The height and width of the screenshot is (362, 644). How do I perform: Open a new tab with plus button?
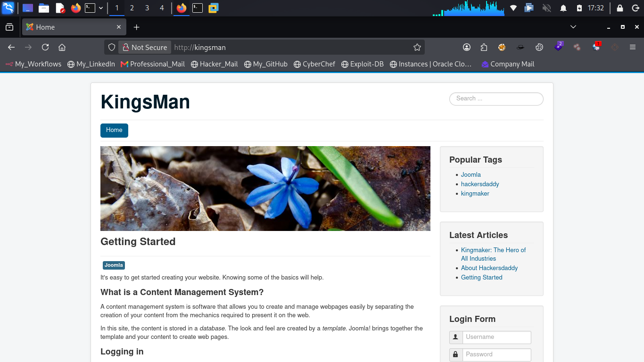click(x=136, y=27)
